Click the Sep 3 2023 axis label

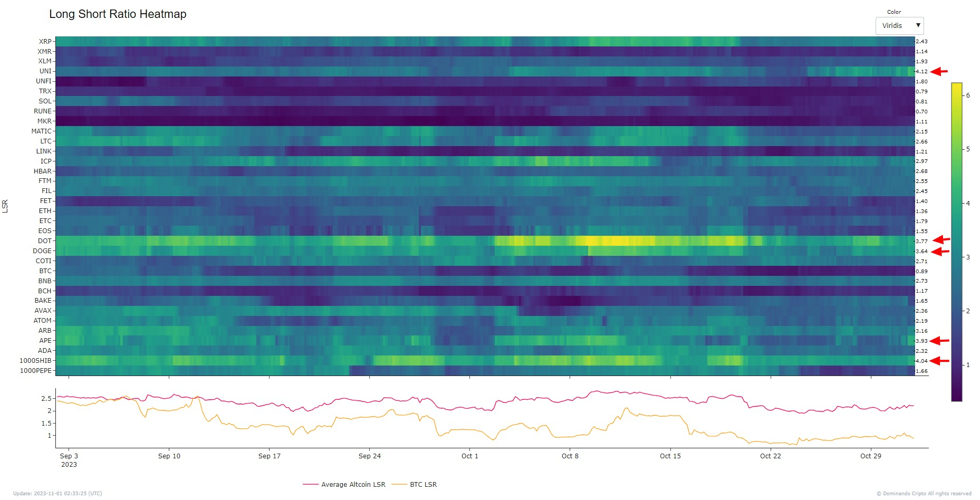tap(69, 460)
